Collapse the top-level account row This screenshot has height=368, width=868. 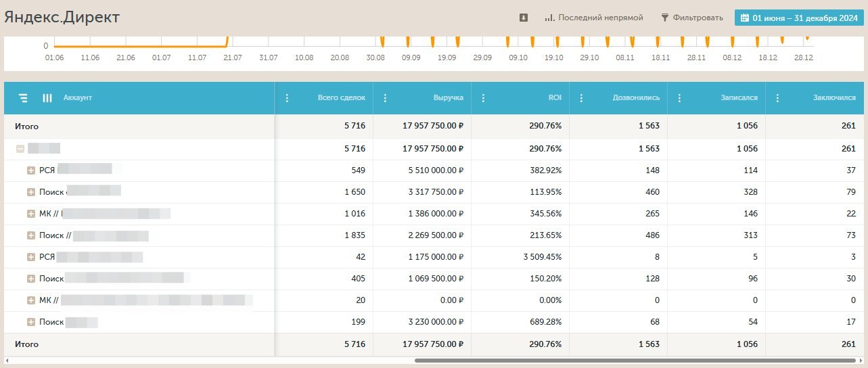(20, 148)
